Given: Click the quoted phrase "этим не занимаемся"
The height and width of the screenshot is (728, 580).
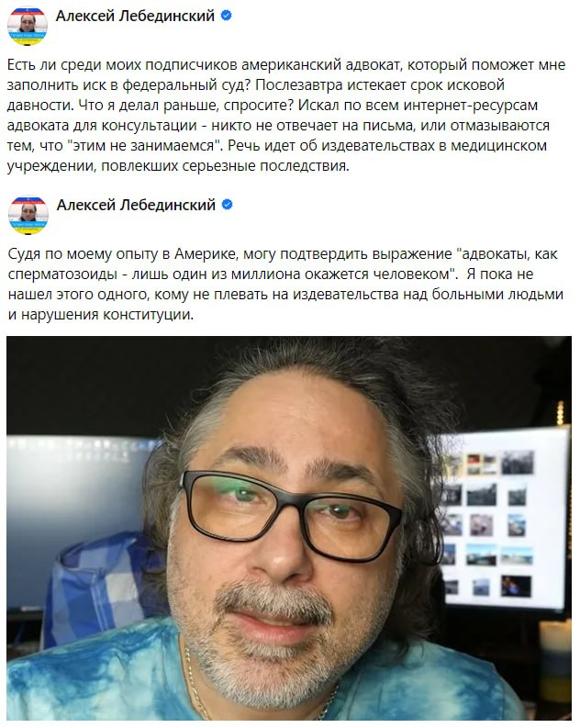Looking at the screenshot, I should click(x=142, y=145).
